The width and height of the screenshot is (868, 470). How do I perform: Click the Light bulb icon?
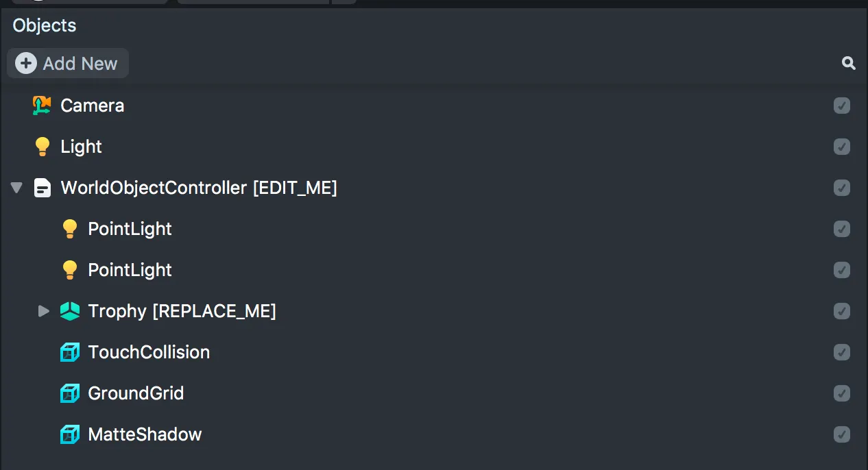pos(42,147)
